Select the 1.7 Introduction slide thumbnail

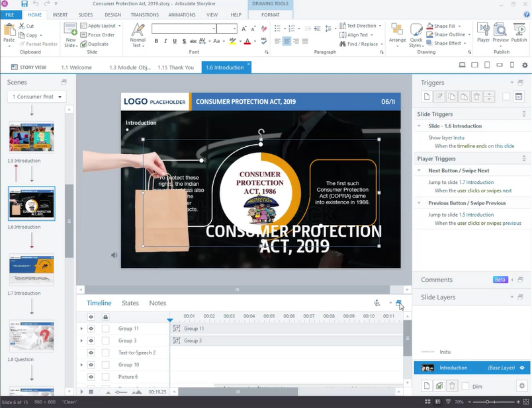click(x=32, y=270)
